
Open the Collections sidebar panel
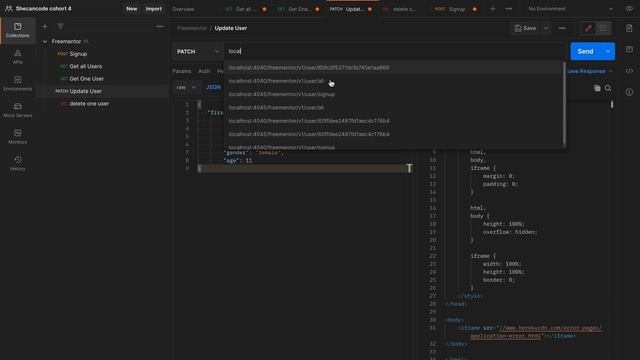click(x=18, y=30)
